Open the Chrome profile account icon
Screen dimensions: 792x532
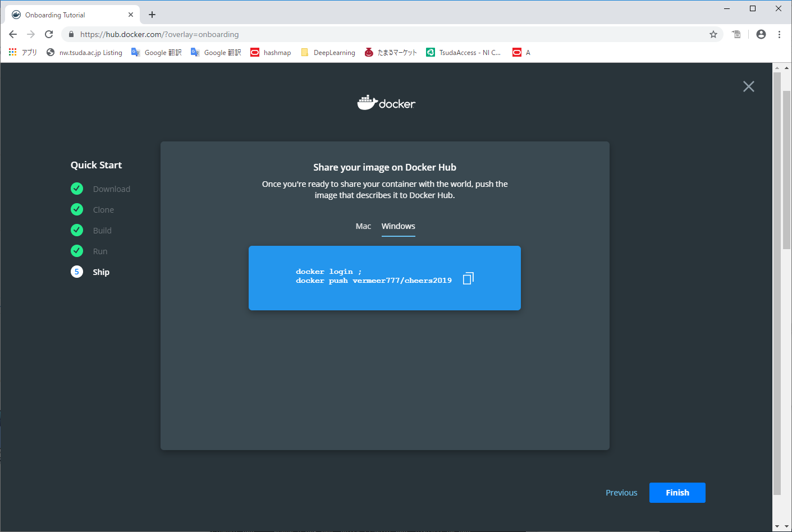(761, 34)
